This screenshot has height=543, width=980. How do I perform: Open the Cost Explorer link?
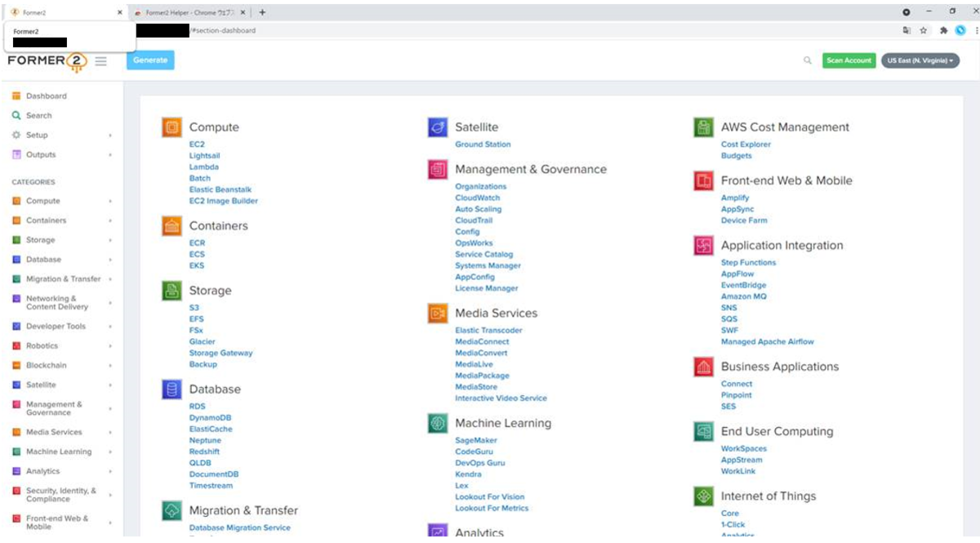(746, 145)
